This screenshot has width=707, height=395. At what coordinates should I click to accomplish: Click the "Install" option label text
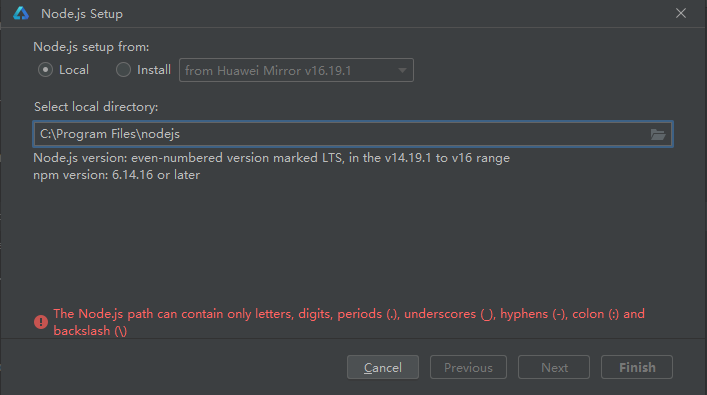[154, 70]
